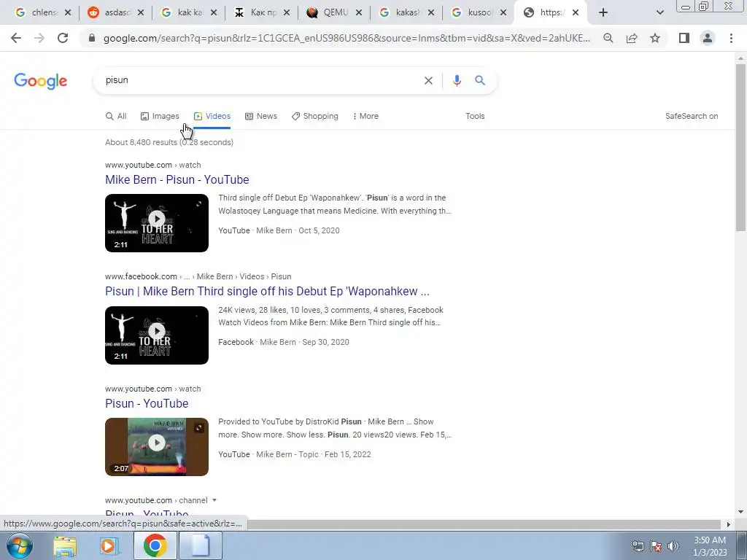Image resolution: width=747 pixels, height=560 pixels.
Task: Open the SafeSearch on setting
Action: 692,116
